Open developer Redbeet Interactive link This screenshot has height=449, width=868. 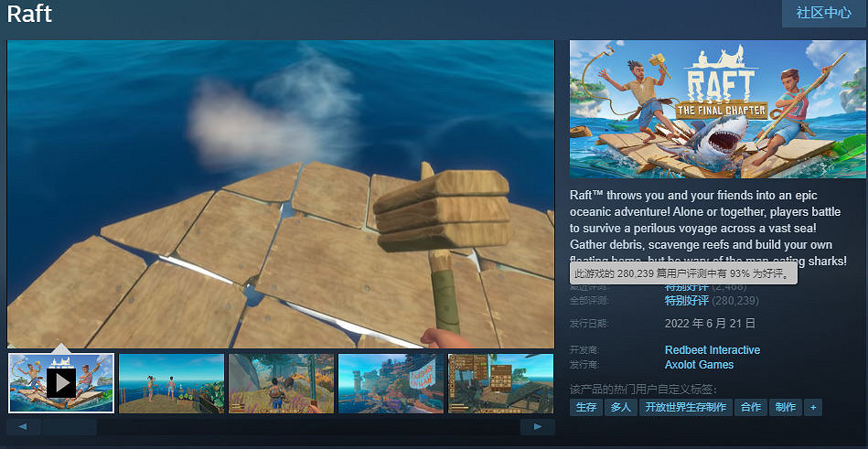click(x=712, y=350)
